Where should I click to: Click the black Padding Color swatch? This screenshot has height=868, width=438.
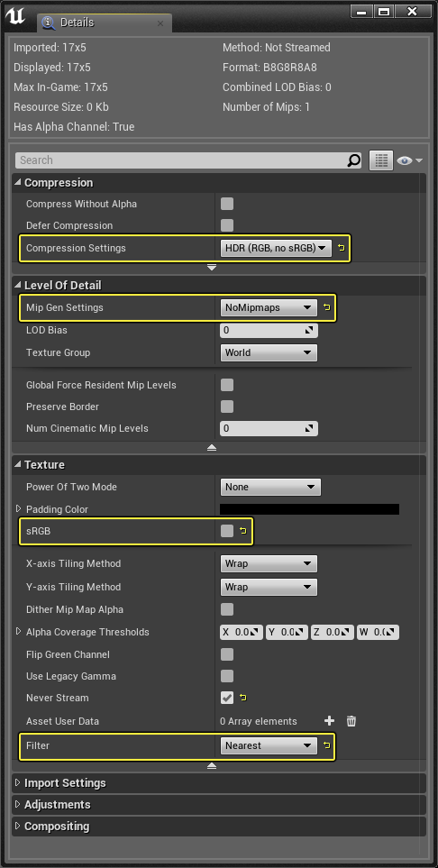[309, 509]
